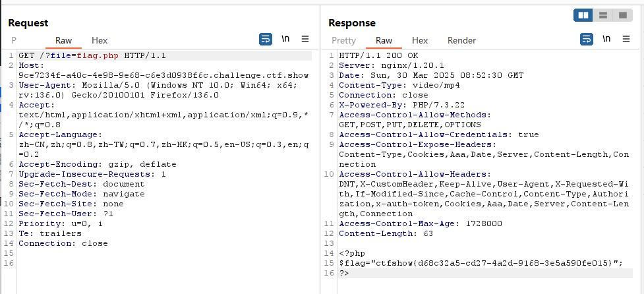
Task: Click the Response panel title
Action: [352, 23]
